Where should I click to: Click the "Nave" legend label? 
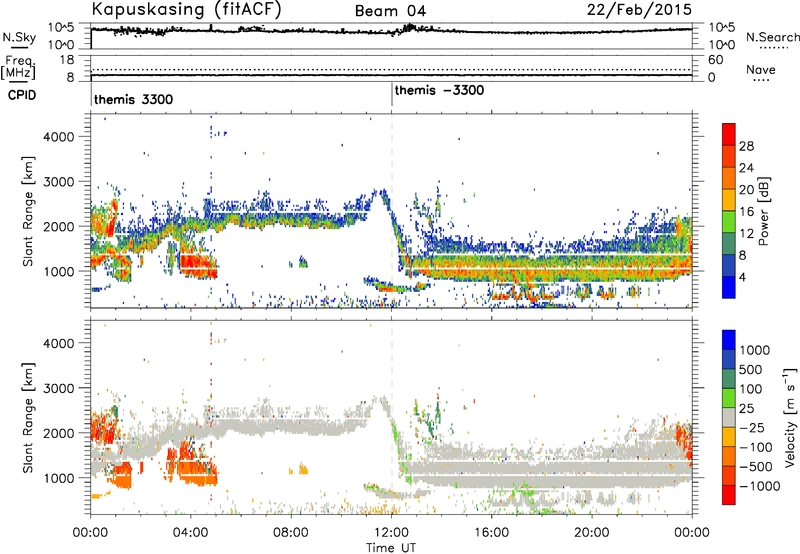761,69
